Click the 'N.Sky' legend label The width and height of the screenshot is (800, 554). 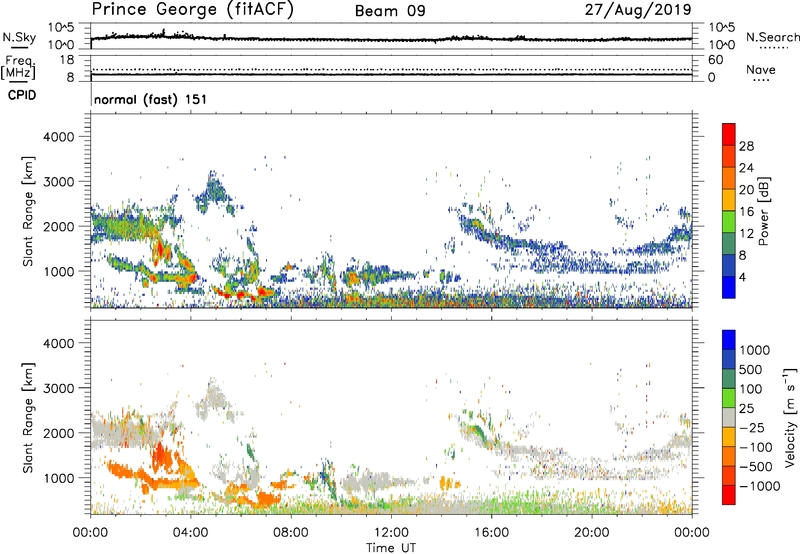click(x=19, y=37)
